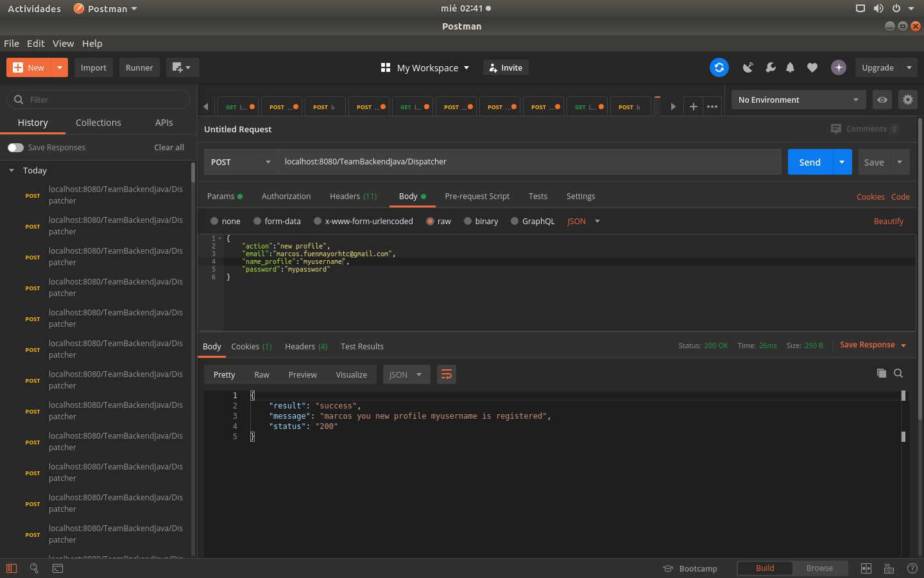Screen dimensions: 924x578
Task: Open tab options three-dots menu
Action: (x=712, y=107)
